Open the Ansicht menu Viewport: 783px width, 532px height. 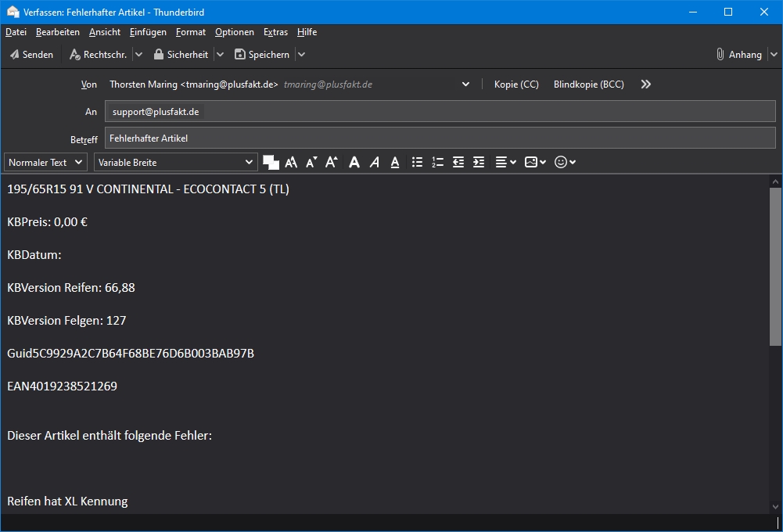pyautogui.click(x=105, y=32)
